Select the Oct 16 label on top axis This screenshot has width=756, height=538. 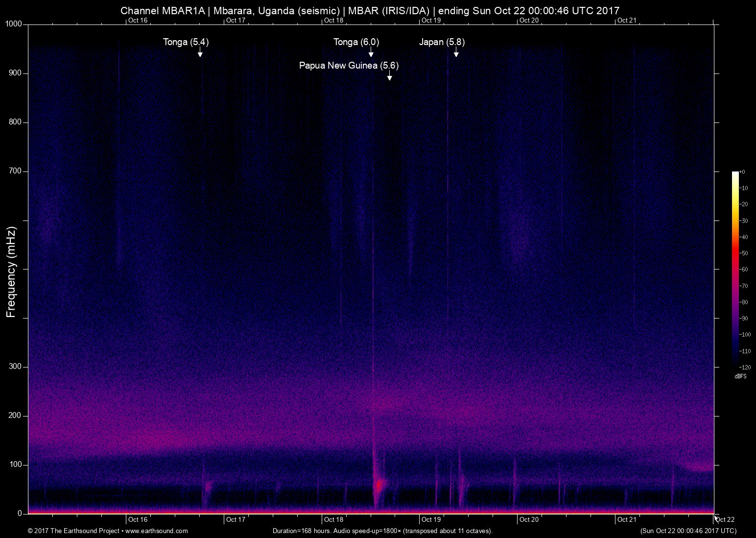(138, 21)
